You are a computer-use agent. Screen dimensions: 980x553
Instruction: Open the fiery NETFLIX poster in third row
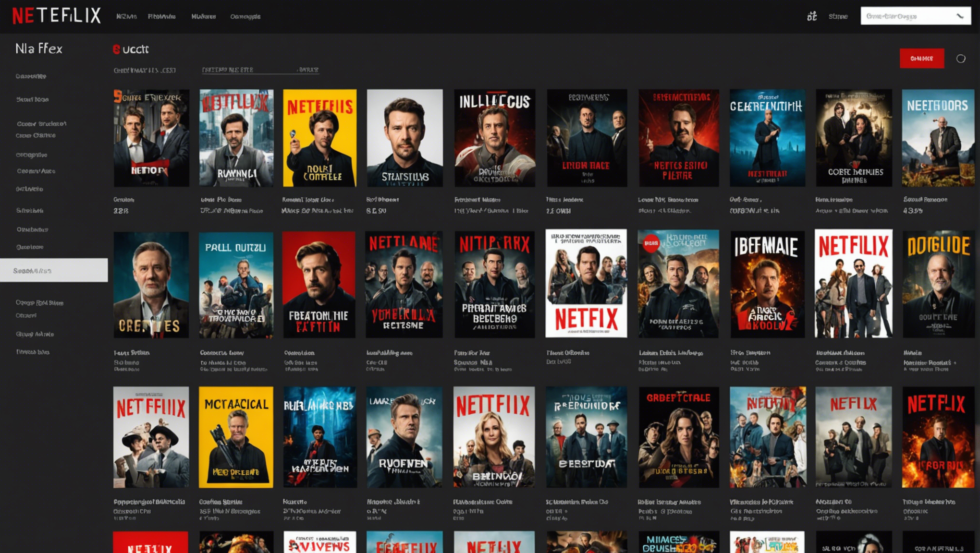coord(938,437)
